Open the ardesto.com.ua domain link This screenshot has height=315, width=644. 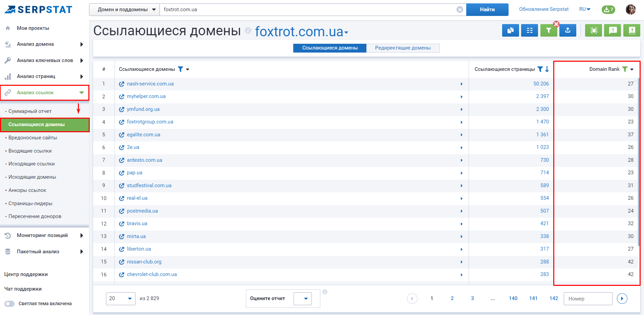pyautogui.click(x=145, y=160)
